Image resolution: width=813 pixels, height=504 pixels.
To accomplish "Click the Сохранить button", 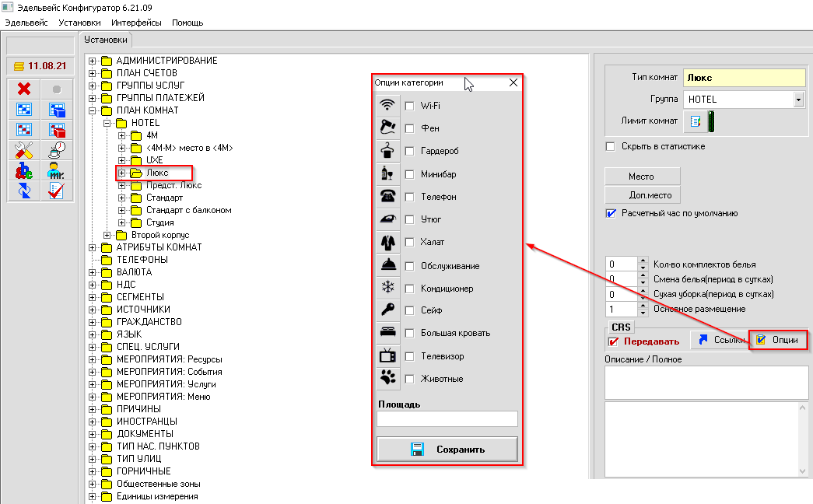I will 447,450.
